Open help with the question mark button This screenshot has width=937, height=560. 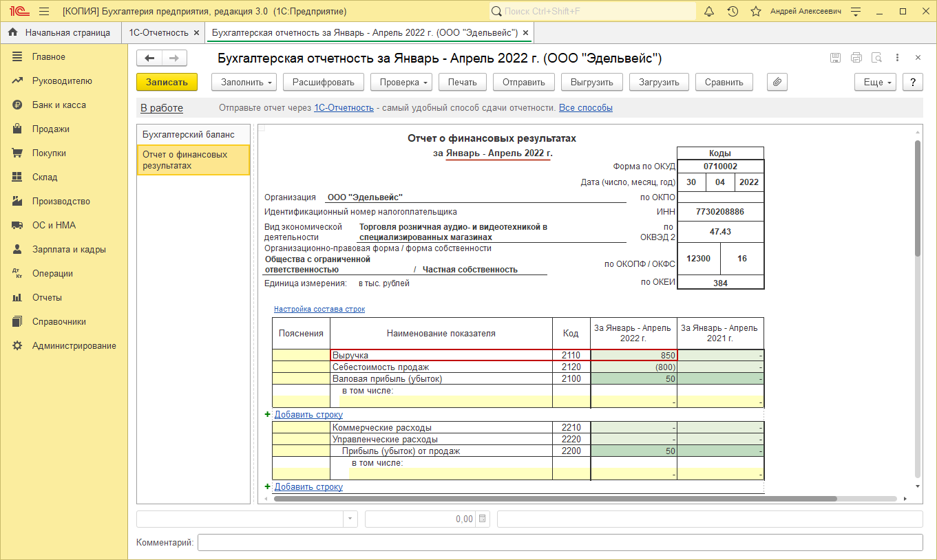913,82
